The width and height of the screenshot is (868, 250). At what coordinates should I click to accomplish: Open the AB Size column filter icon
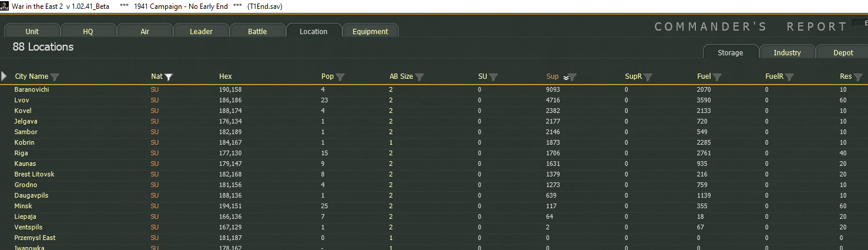[419, 77]
